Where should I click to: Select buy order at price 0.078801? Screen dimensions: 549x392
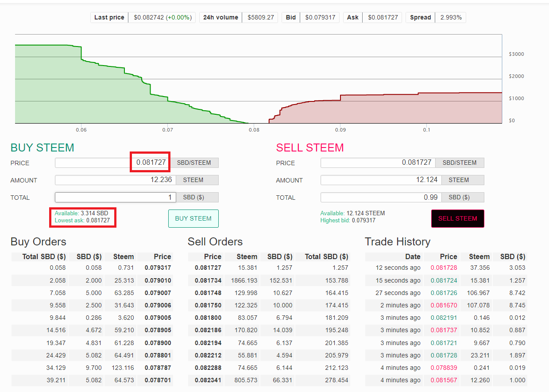tap(91, 355)
